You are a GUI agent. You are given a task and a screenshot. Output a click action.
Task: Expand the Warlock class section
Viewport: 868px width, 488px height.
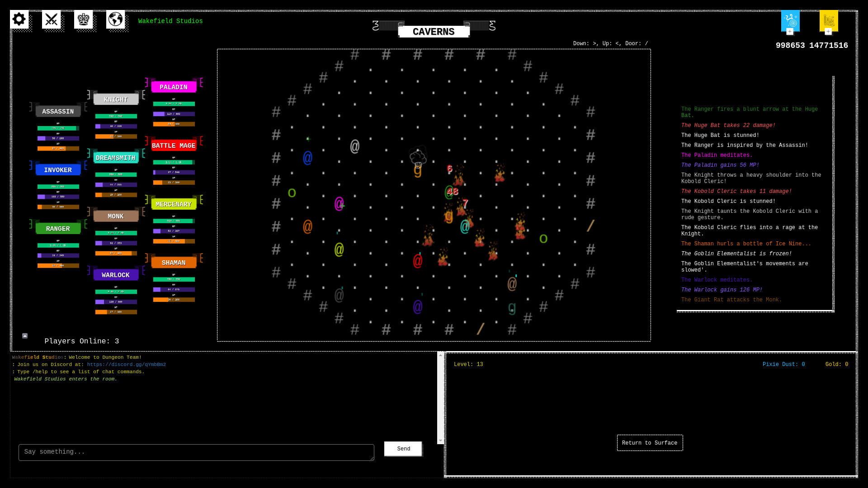tap(116, 275)
